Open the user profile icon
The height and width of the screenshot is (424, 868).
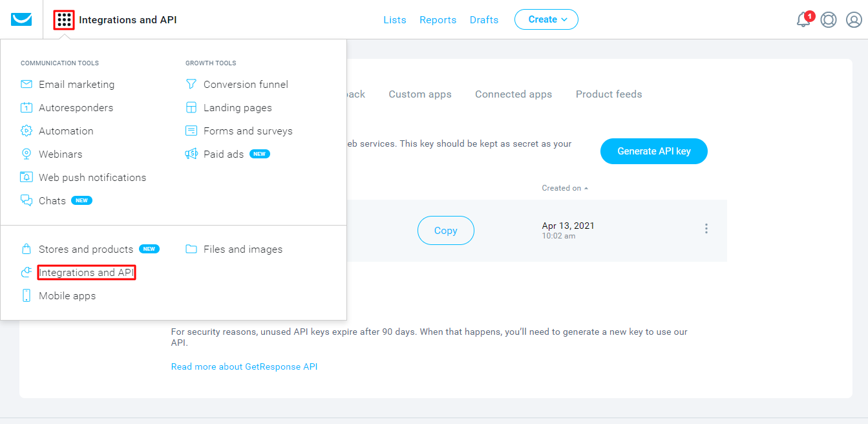854,20
